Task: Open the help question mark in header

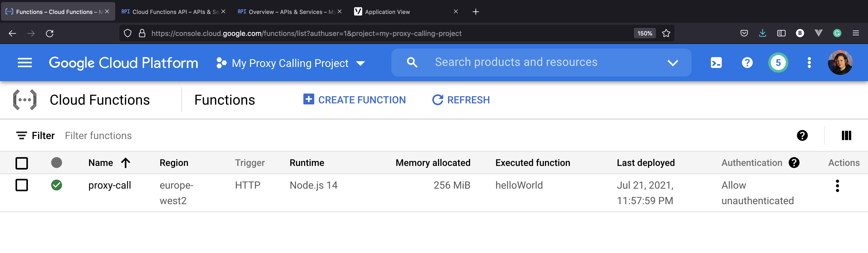Action: point(747,63)
